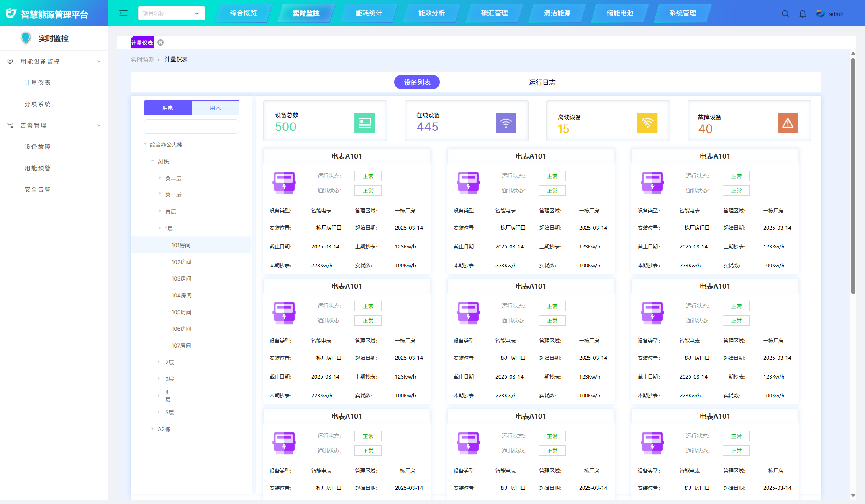
Task: Click the platform logo icon
Action: tap(11, 14)
